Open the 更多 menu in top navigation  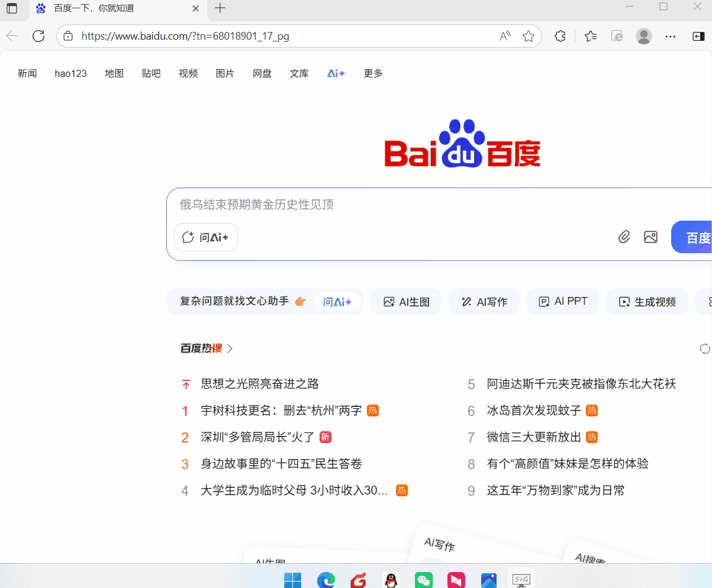pos(373,73)
